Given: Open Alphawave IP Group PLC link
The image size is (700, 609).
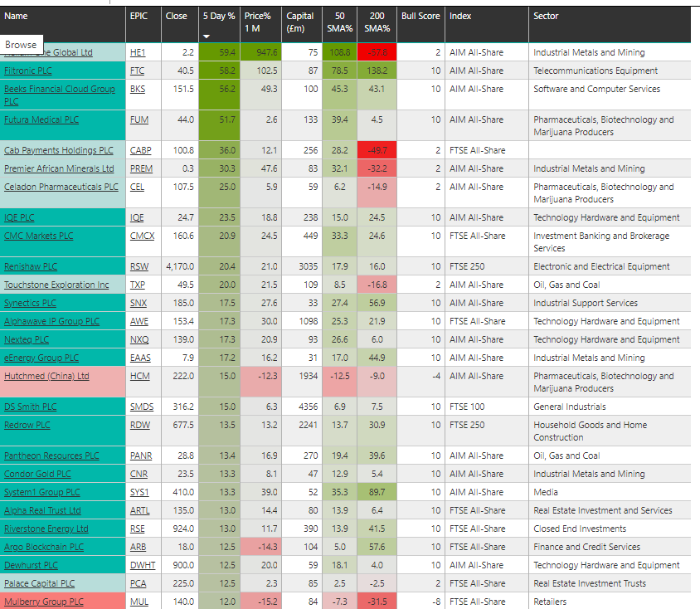Looking at the screenshot, I should 51,322.
